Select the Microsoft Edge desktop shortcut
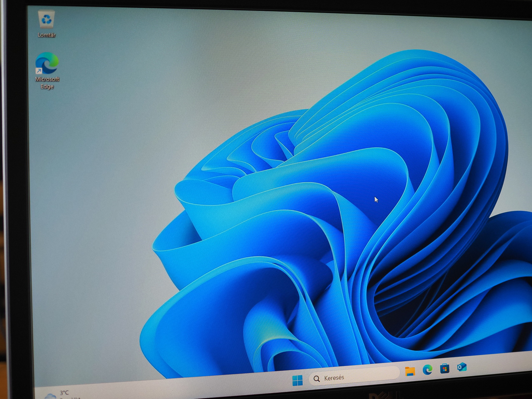 point(47,63)
